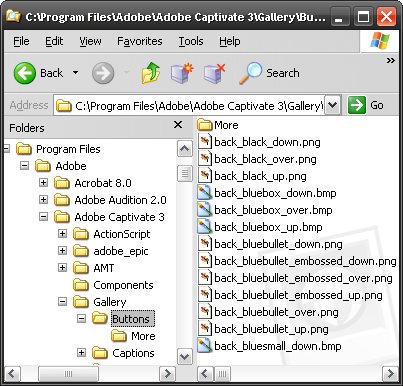Expand the AMT folder node
403x386 pixels.
click(x=63, y=268)
